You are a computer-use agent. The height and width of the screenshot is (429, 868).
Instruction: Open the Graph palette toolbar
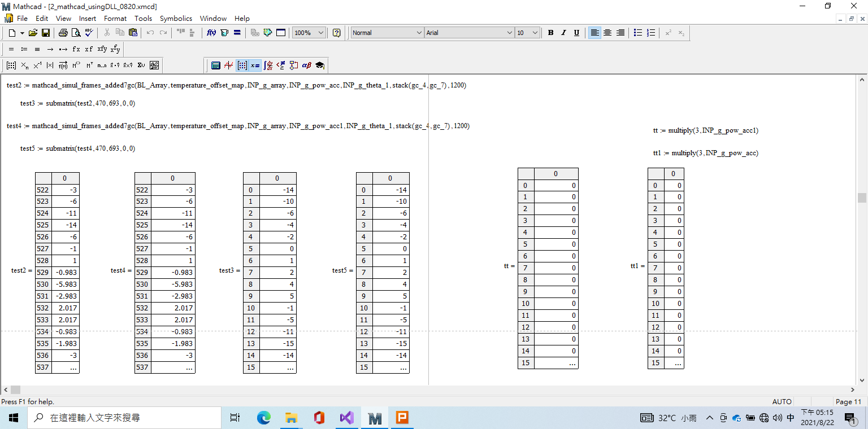click(229, 65)
